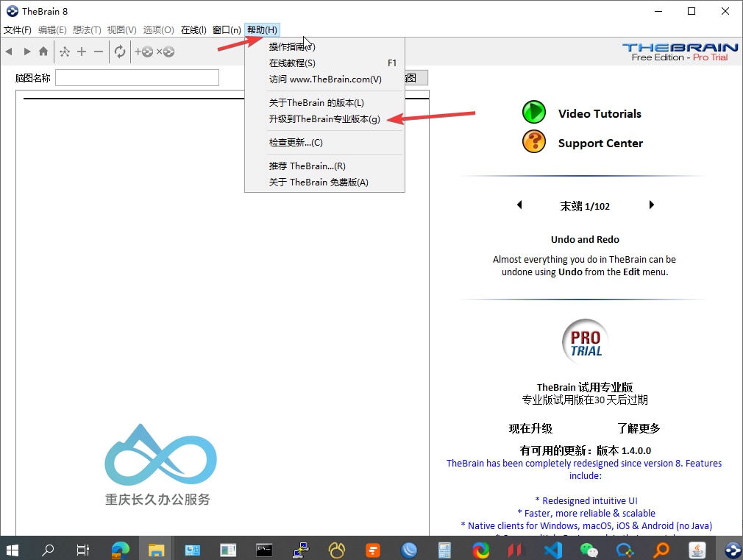The height and width of the screenshot is (560, 743).
Task: Open the 文件(F) menu
Action: coord(18,30)
